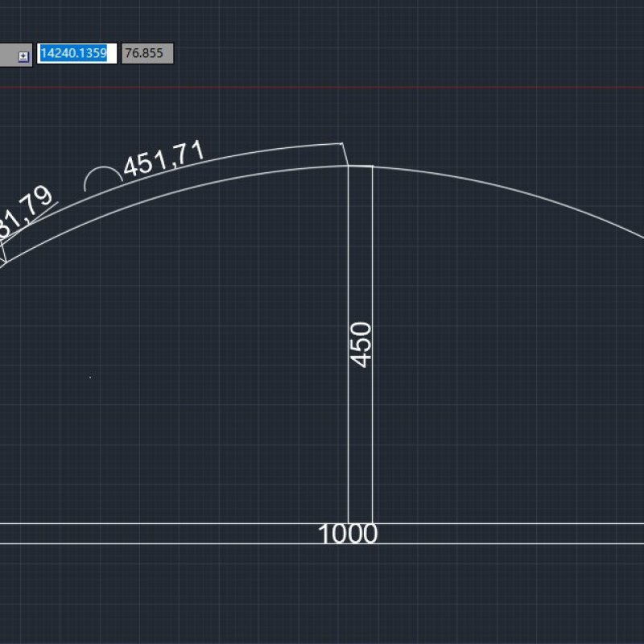Click the arc length symbol beside 451,71
Viewport: 644px width, 644px height.
click(x=103, y=179)
